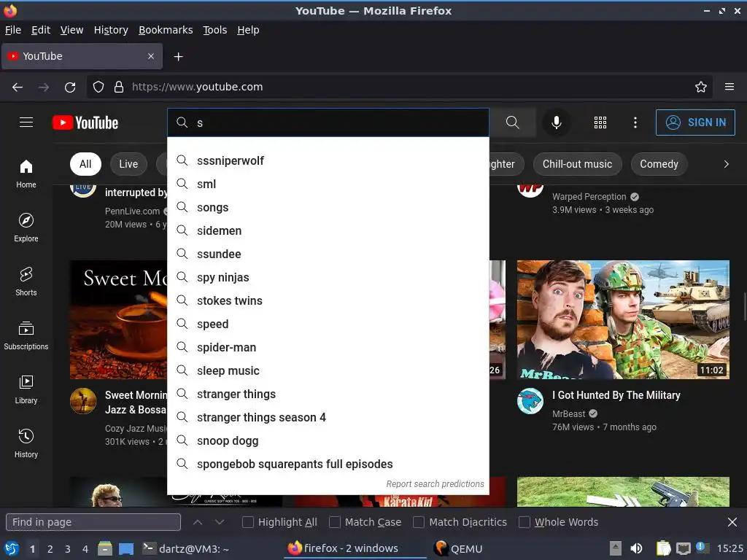Enable the Highlight All checkbox
The width and height of the screenshot is (747, 560).
(248, 522)
